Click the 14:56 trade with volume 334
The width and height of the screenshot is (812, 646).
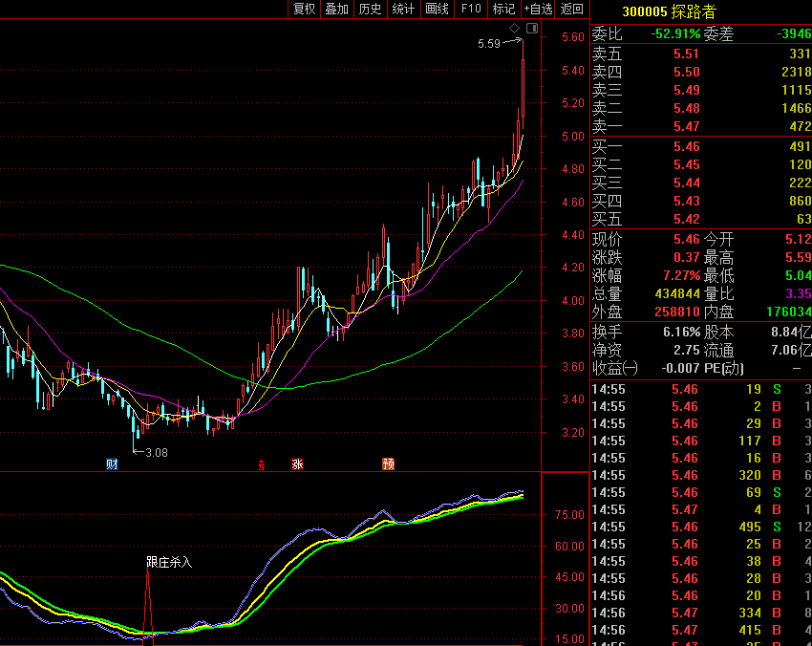[701, 613]
